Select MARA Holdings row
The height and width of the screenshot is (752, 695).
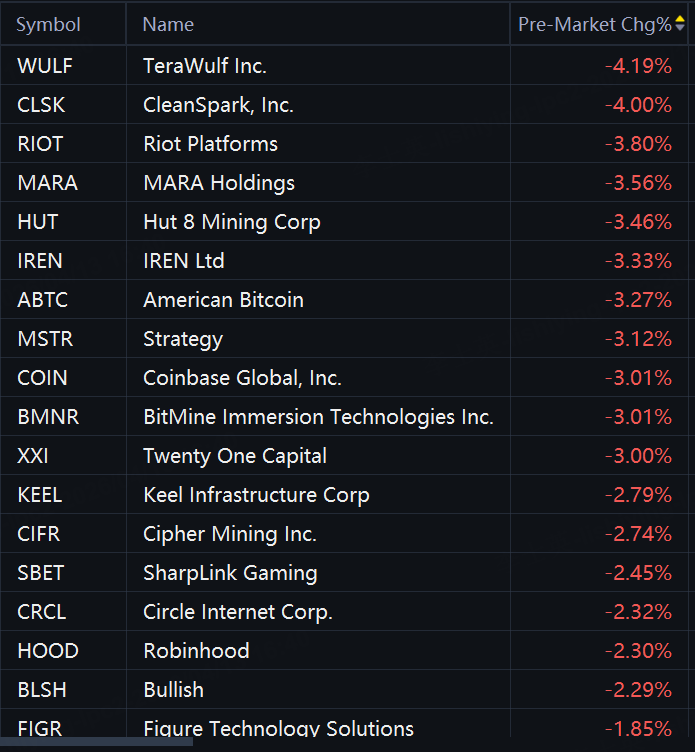point(344,183)
